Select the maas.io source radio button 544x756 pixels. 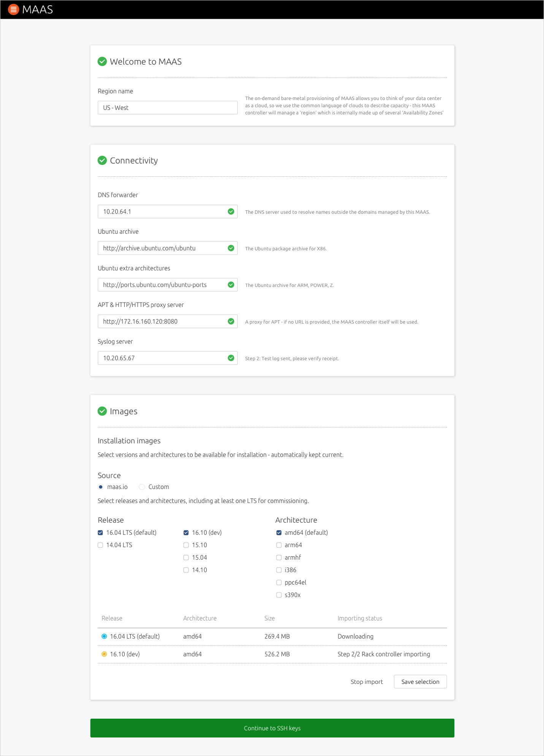point(101,487)
